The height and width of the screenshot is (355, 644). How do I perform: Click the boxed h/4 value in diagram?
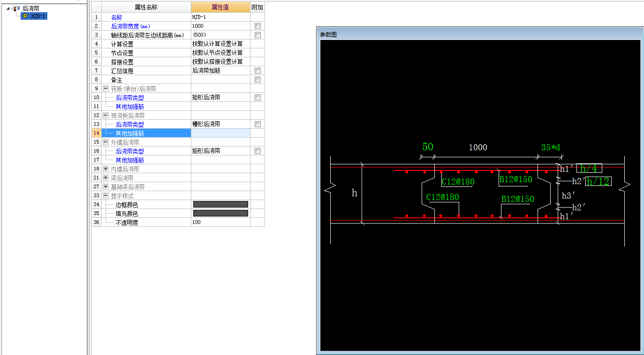pyautogui.click(x=589, y=169)
